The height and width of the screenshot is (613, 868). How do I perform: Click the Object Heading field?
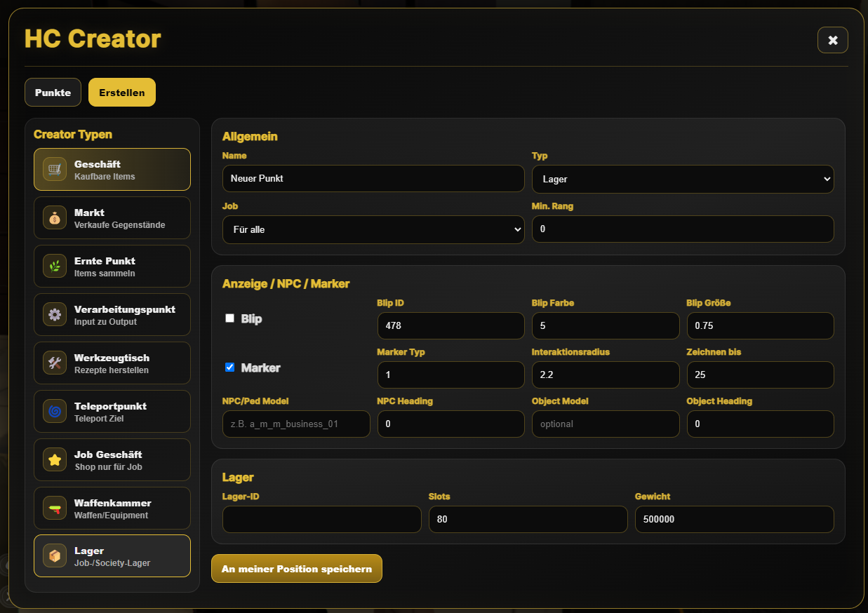coord(760,424)
